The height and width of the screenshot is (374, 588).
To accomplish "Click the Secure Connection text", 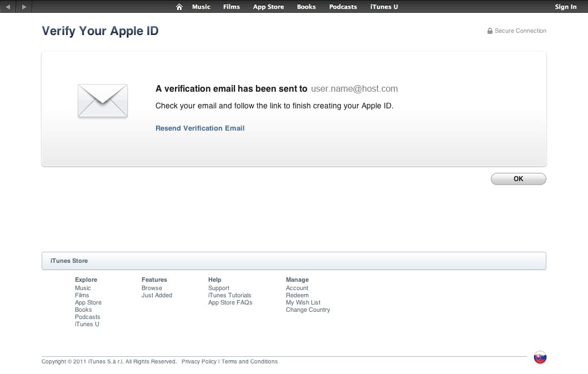I will (520, 31).
